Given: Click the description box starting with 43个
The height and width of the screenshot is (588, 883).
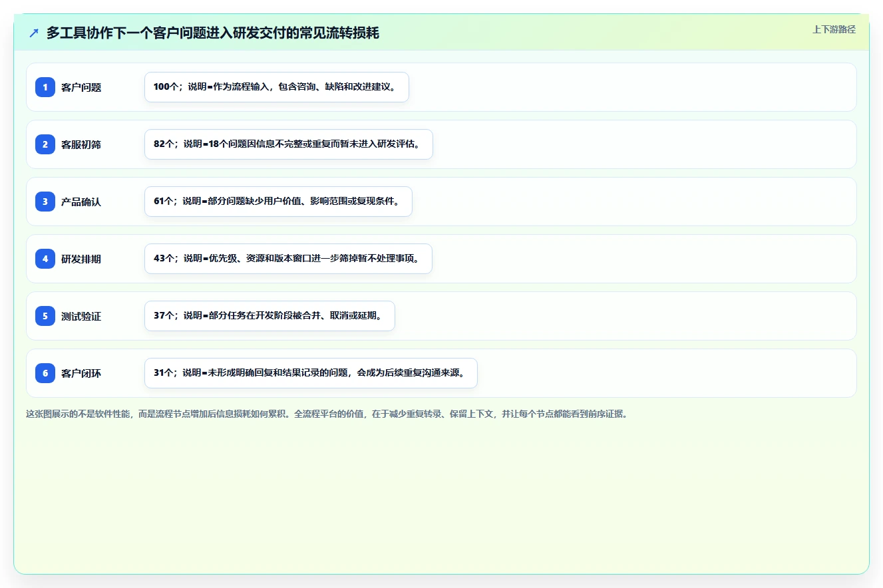Looking at the screenshot, I should [x=288, y=259].
